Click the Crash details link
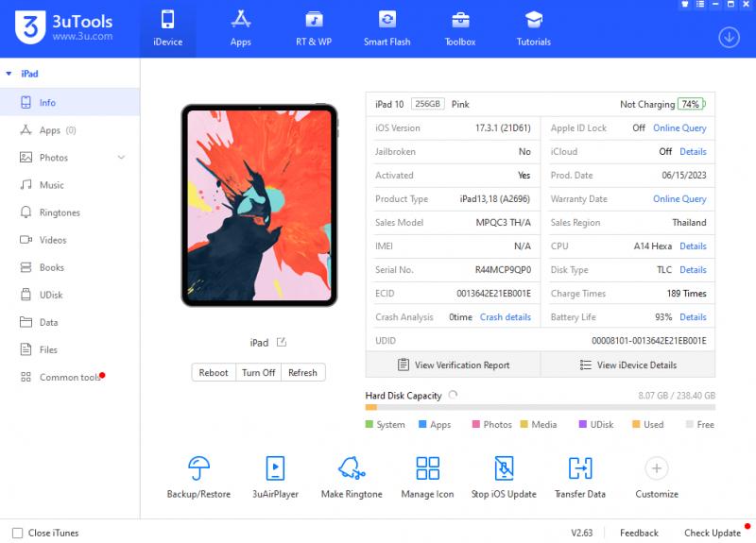Screen dimensions: 756x543 [x=505, y=317]
